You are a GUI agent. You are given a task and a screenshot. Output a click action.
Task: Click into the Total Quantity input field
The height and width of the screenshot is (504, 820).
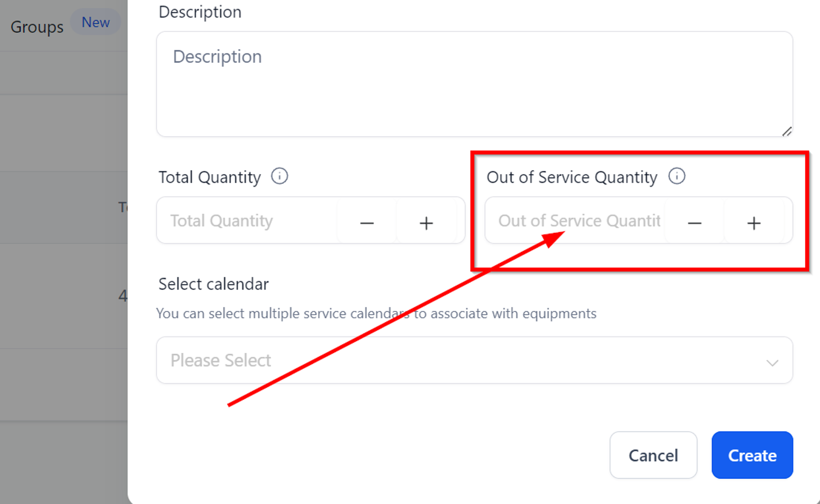tap(247, 220)
